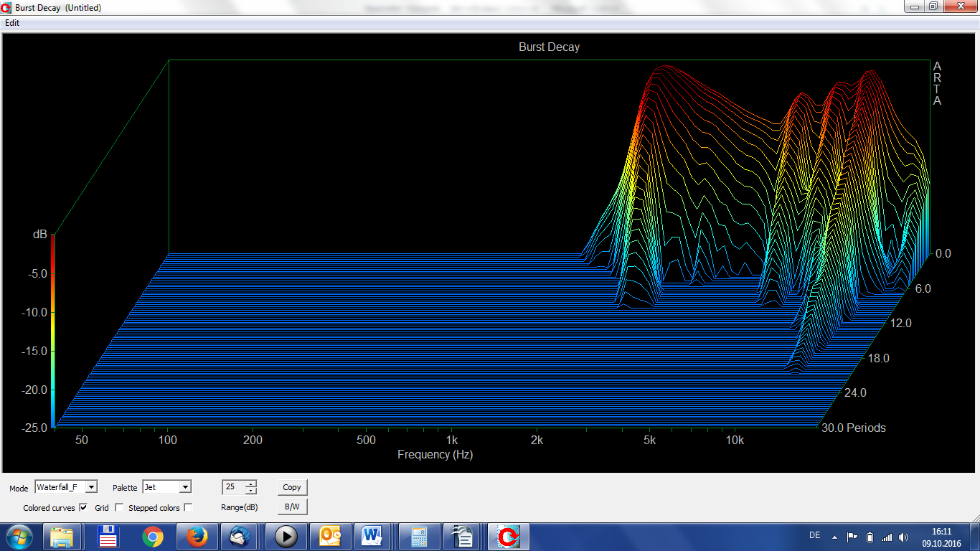The width and height of the screenshot is (980, 551).
Task: Open Thunderbird mail from the taskbar
Action: [240, 537]
